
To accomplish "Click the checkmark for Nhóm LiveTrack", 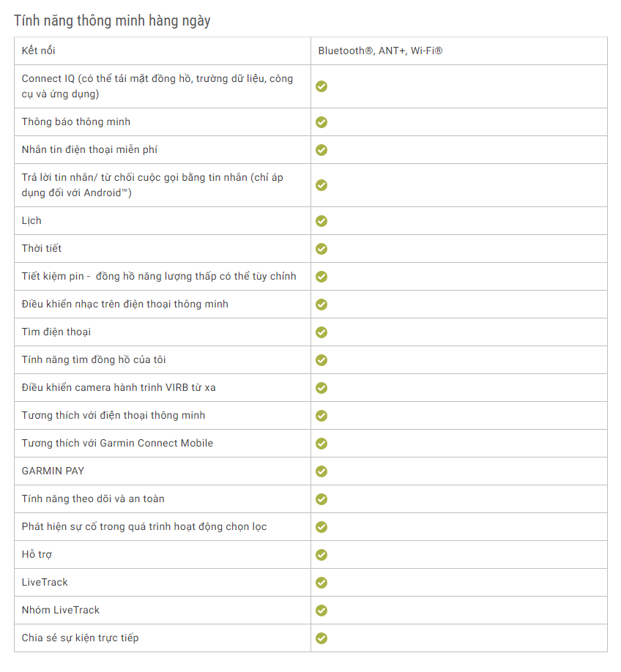I will [x=321, y=611].
